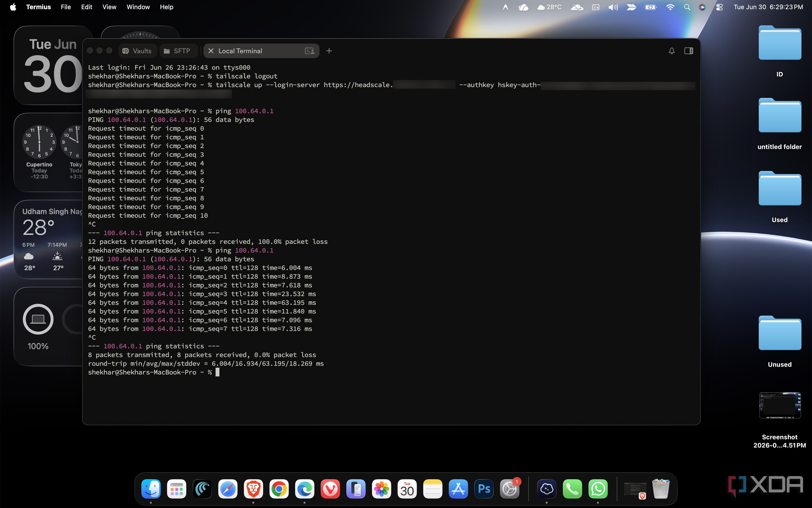This screenshot has height=508, width=812.
Task: Open the Edit menu
Action: [87, 7]
